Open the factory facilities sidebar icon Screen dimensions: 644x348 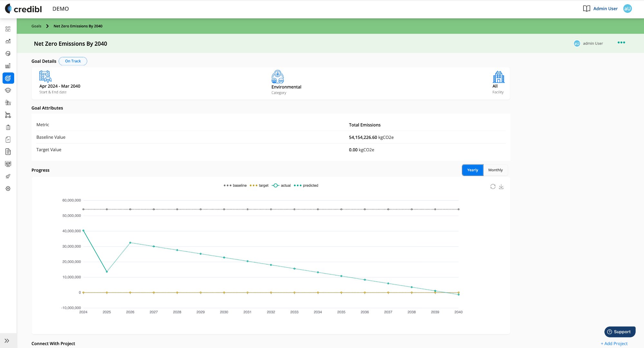(8, 66)
